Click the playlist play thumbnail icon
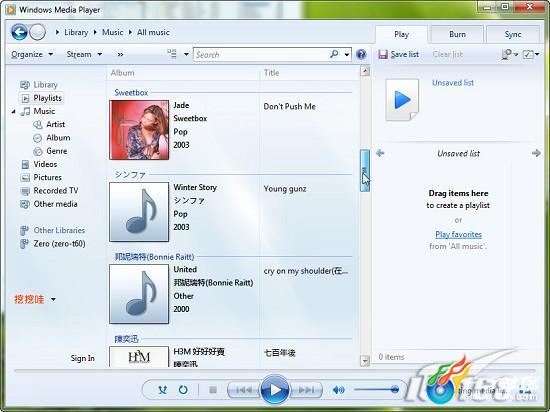Screen dimensions: 550x412 coord(402,100)
